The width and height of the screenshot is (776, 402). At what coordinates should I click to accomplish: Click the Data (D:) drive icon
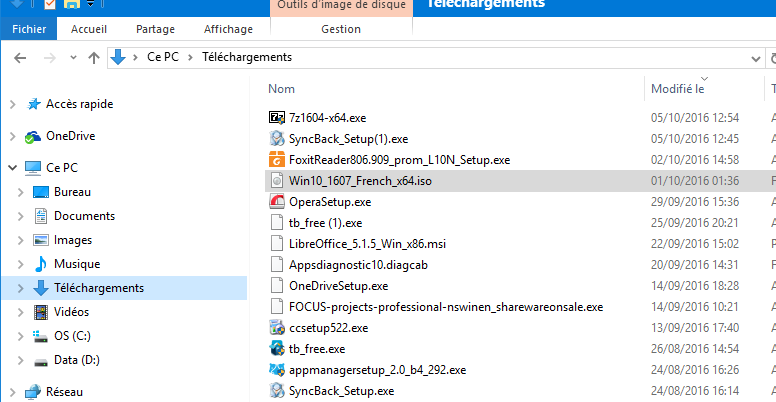(41, 360)
